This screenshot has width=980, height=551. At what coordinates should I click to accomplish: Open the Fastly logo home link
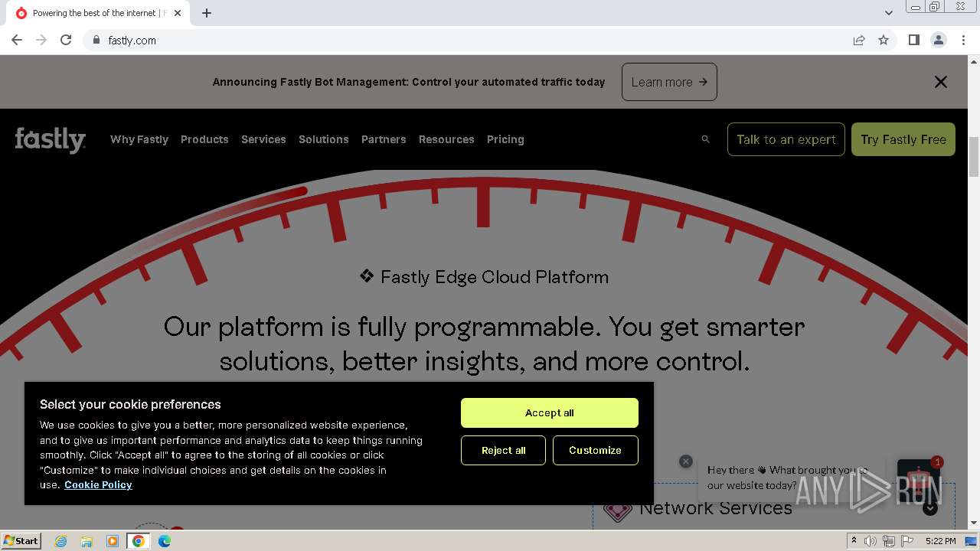coord(51,140)
